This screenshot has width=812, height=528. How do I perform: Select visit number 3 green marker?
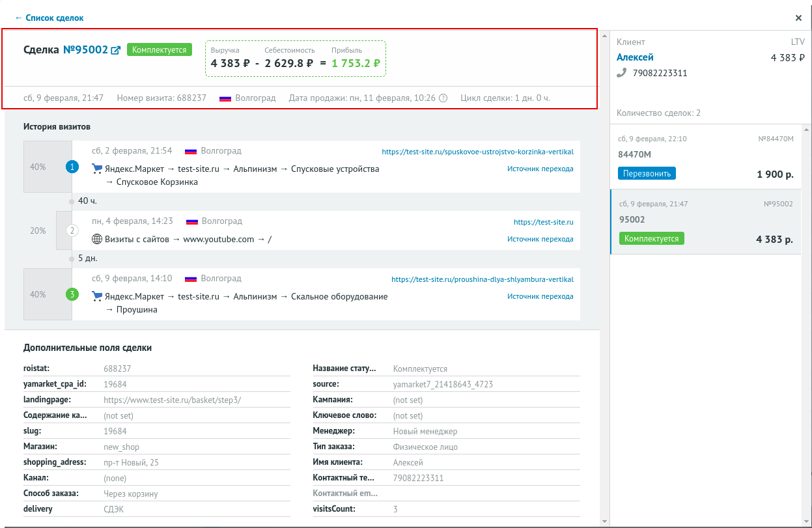click(72, 295)
